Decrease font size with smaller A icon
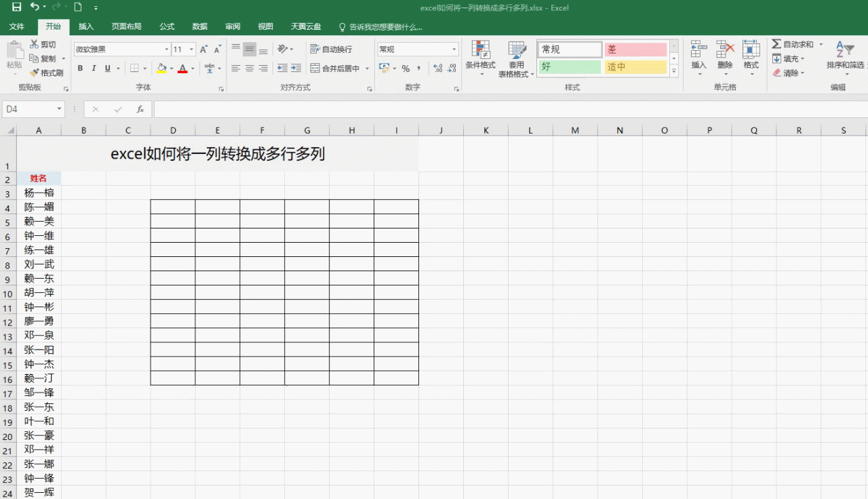868x499 pixels. click(x=217, y=49)
